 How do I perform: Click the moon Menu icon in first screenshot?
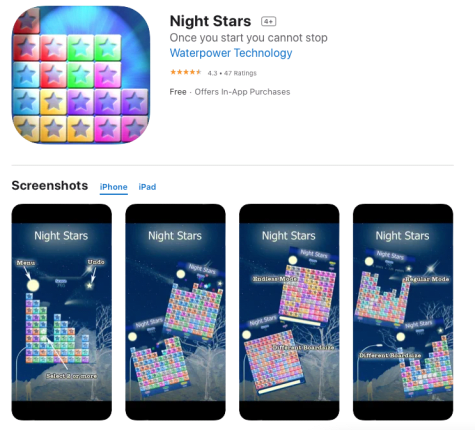tap(33, 285)
